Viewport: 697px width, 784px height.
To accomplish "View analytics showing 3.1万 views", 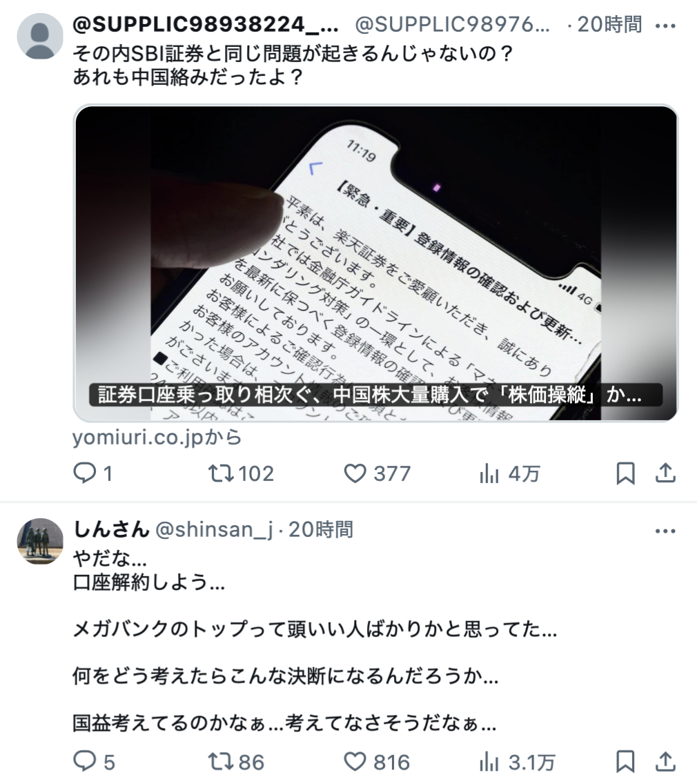I will coord(516,761).
